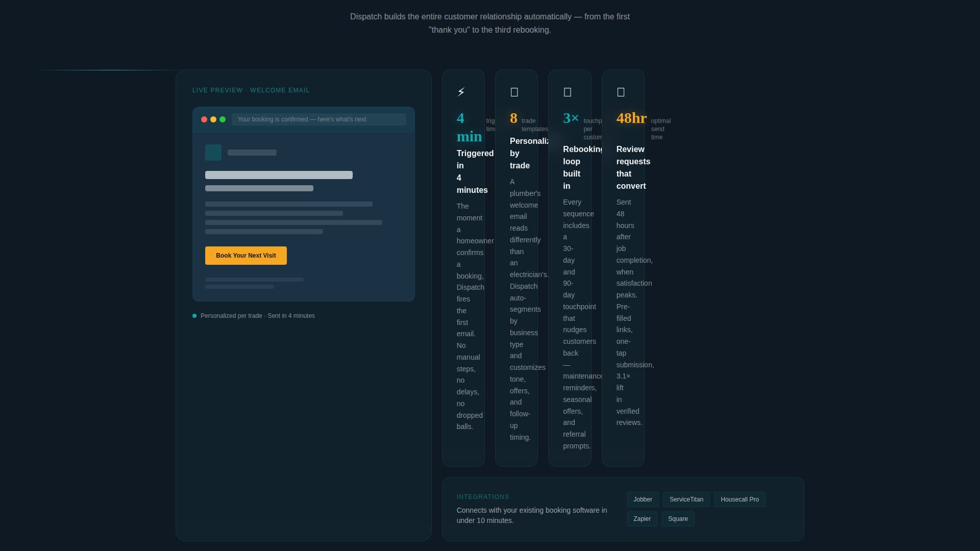980x551 pixels.
Task: Open the Housecall Pro integration link
Action: point(739,499)
